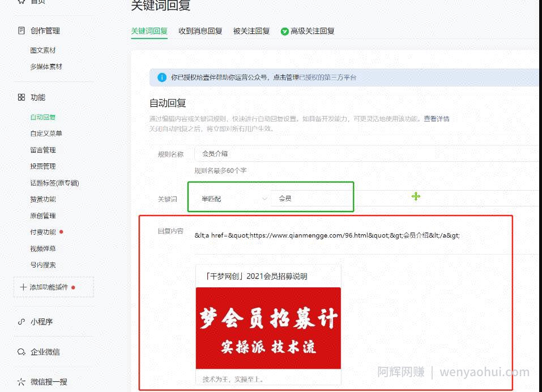
Task: Open 原创管理 in sidebar
Action: pos(43,216)
